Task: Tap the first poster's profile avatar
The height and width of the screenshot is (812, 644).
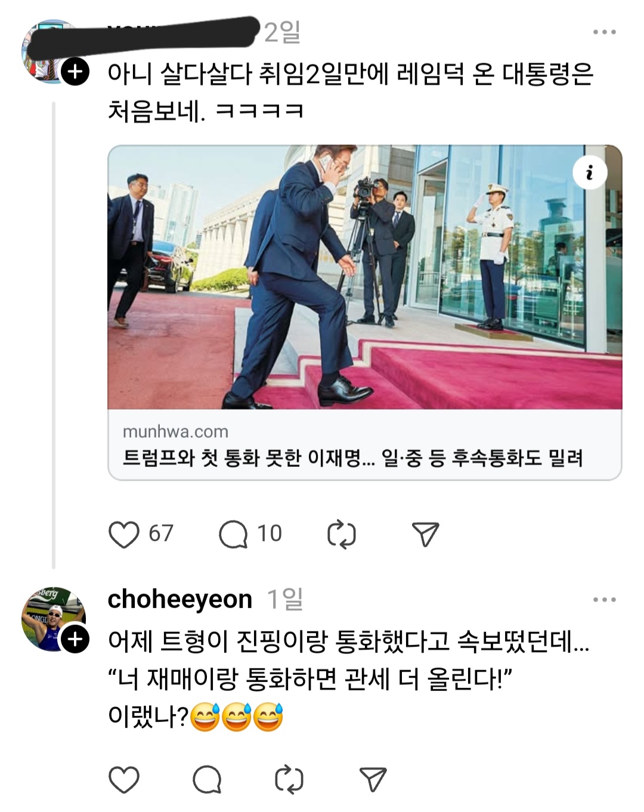Action: point(52,51)
